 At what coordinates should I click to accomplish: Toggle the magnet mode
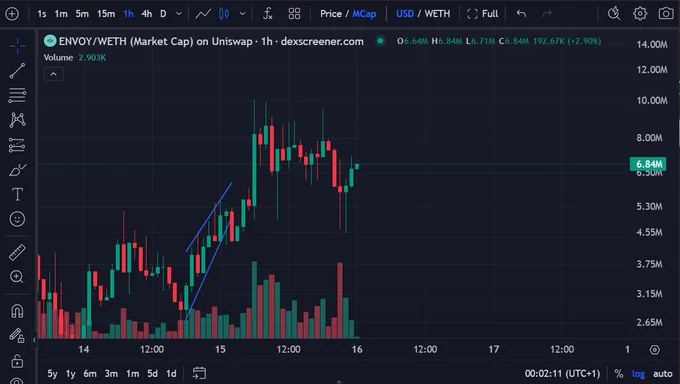click(x=17, y=311)
